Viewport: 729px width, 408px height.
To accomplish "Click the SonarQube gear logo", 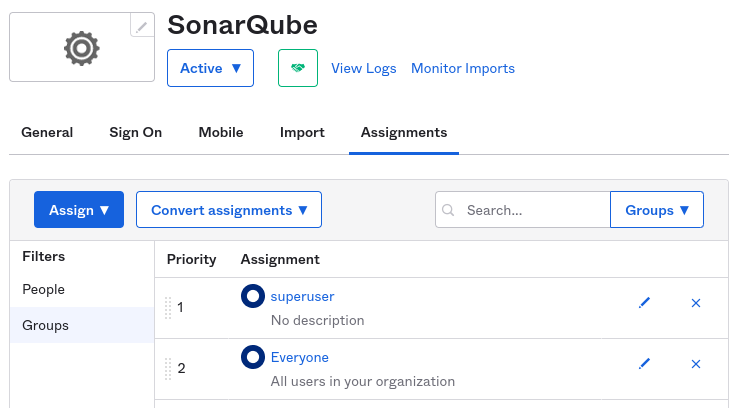I will [82, 47].
